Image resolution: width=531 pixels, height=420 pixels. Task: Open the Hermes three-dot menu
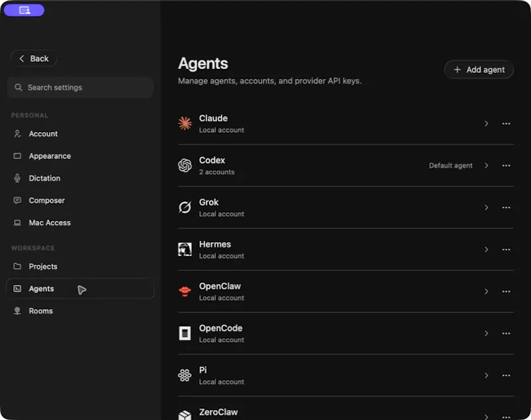point(506,249)
